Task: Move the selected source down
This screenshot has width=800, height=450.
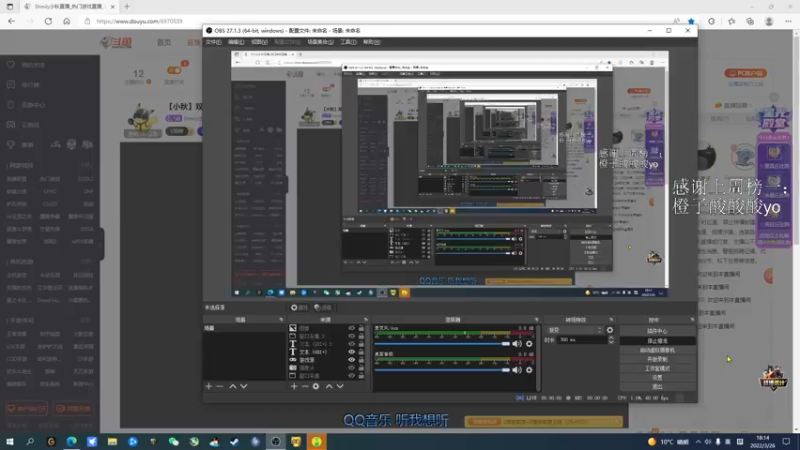Action: coord(340,386)
